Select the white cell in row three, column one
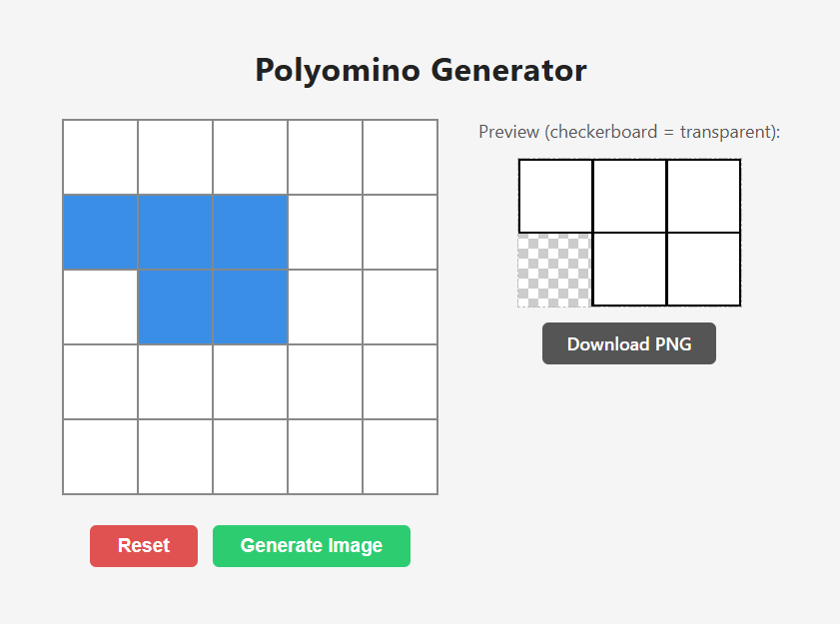The image size is (840, 624). [x=100, y=308]
